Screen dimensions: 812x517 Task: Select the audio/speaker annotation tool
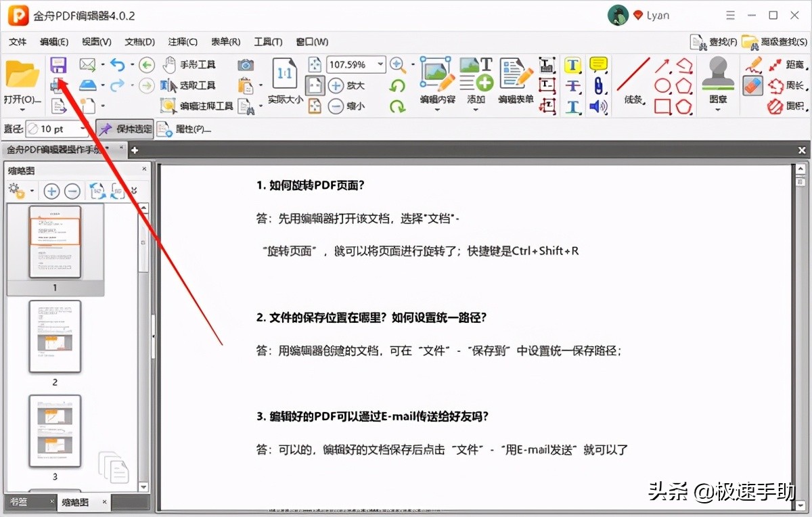click(597, 105)
